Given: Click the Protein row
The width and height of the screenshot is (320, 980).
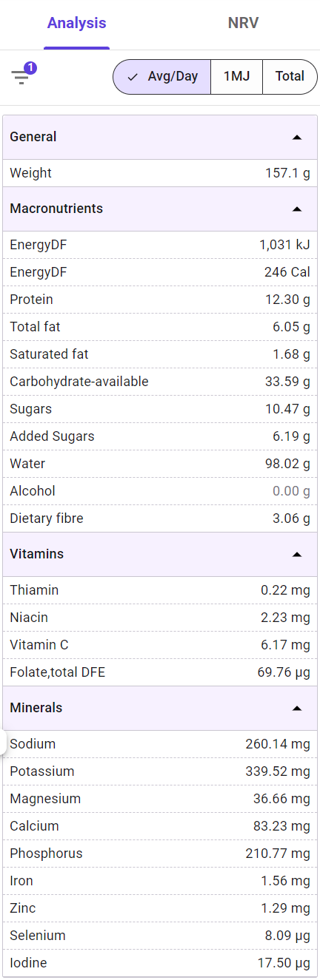Looking at the screenshot, I should (160, 300).
